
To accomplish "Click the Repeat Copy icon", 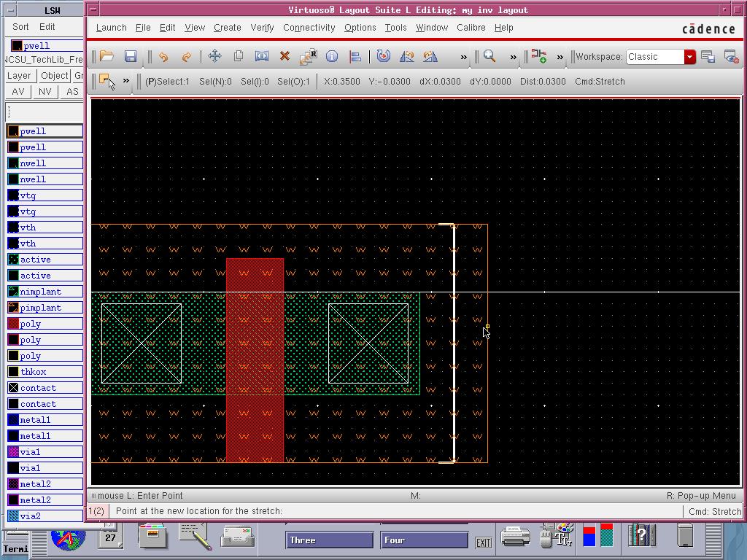I will 309,56.
